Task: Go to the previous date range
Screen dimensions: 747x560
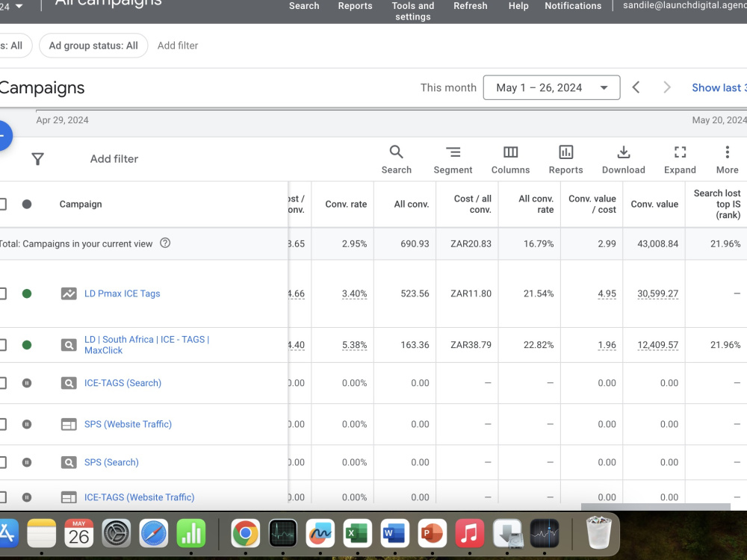Action: [x=636, y=87]
